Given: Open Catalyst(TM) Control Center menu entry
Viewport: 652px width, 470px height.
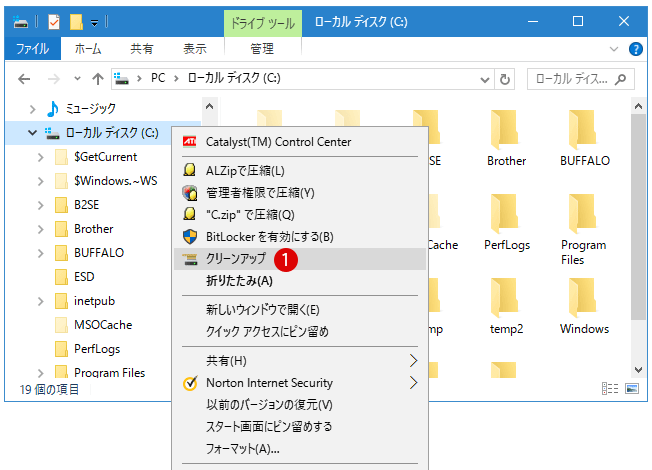Looking at the screenshot, I should tap(300, 142).
